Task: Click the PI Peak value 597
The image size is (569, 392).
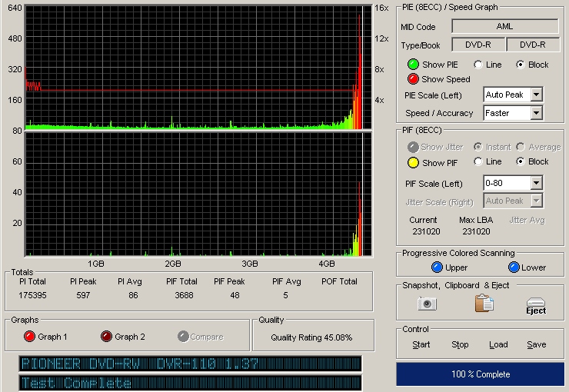Action: pos(83,295)
